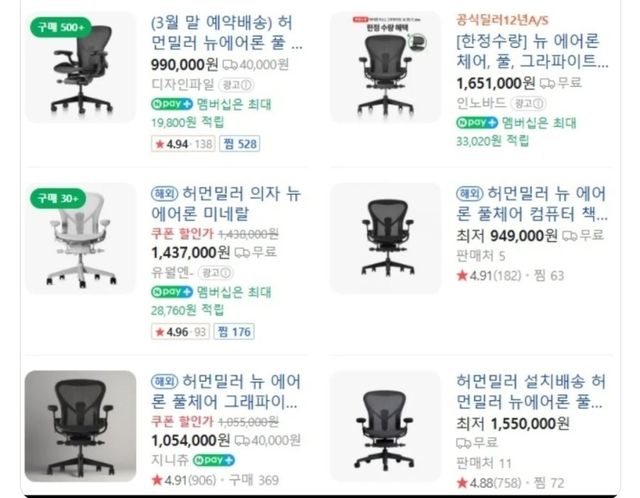
Task: Click the delivery truck icon beside 990,000원
Action: point(230,65)
